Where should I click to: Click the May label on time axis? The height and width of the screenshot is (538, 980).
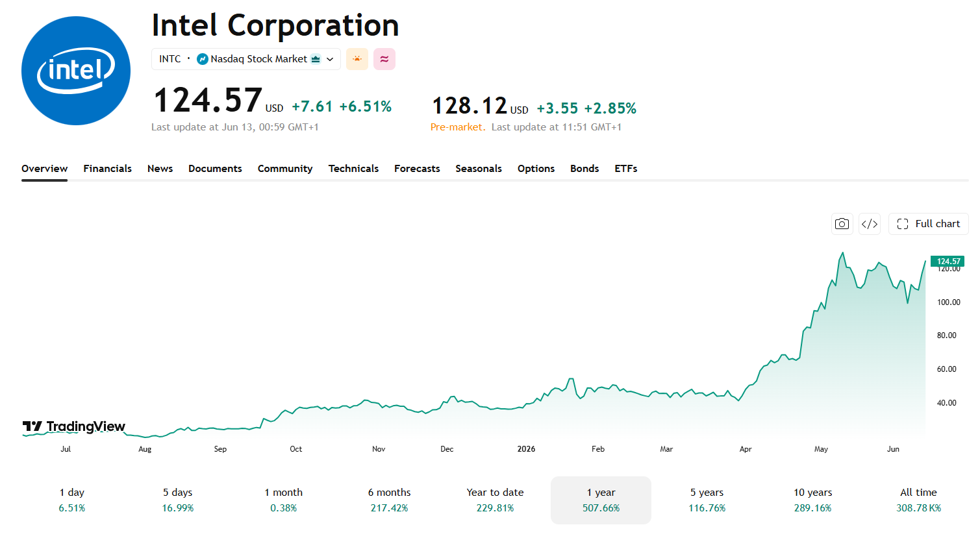(x=821, y=449)
